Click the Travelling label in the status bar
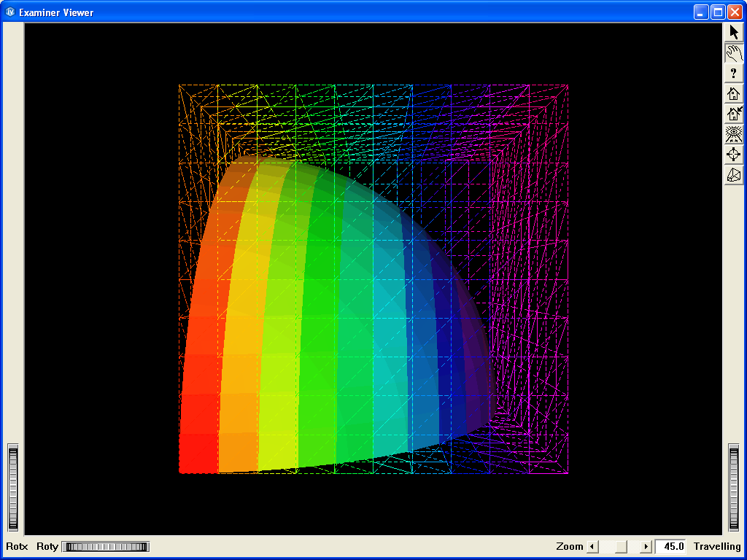This screenshot has height=560, width=747. tap(716, 545)
